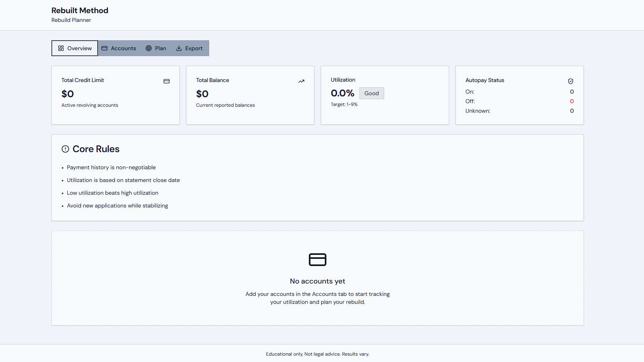This screenshot has height=362, width=644.
Task: Click the No accounts yet heading
Action: (318, 281)
